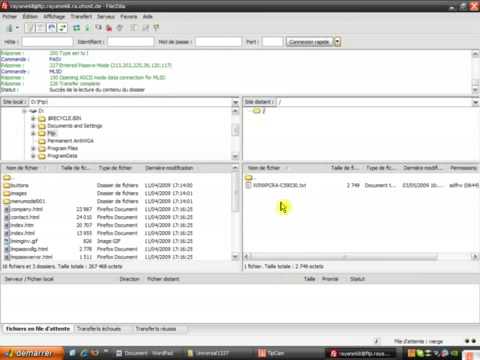480x360 pixels.
Task: Refresh file lists using toolbar icon
Action: [x=76, y=28]
